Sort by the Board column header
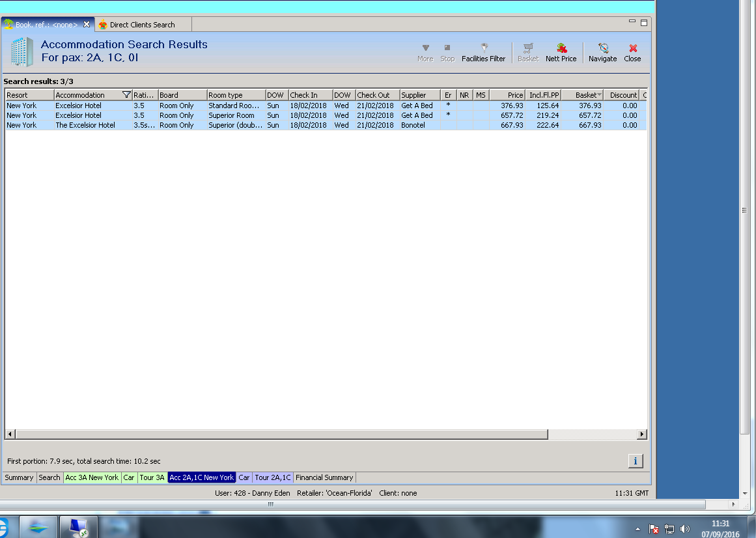The height and width of the screenshot is (538, 756). (x=183, y=95)
